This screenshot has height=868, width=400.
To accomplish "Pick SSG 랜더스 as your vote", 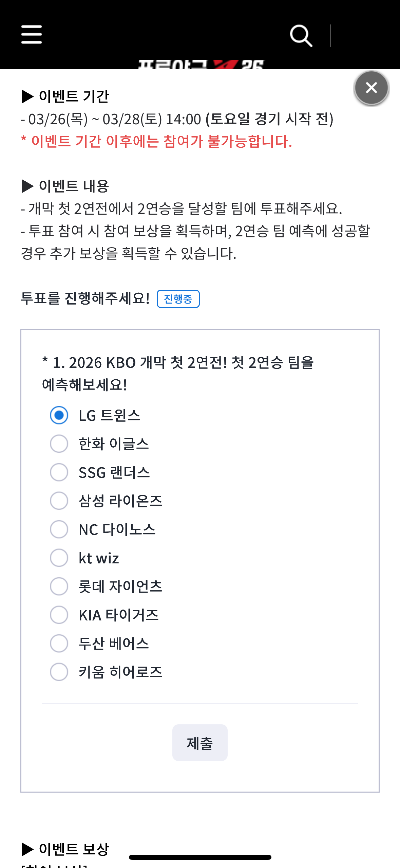I will pos(59,472).
